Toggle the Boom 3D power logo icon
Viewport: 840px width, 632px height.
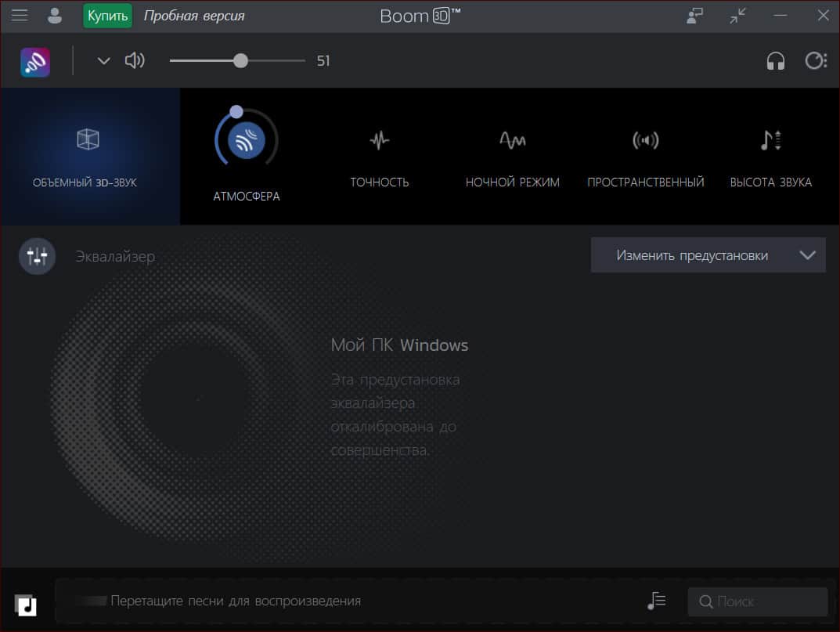pos(35,62)
